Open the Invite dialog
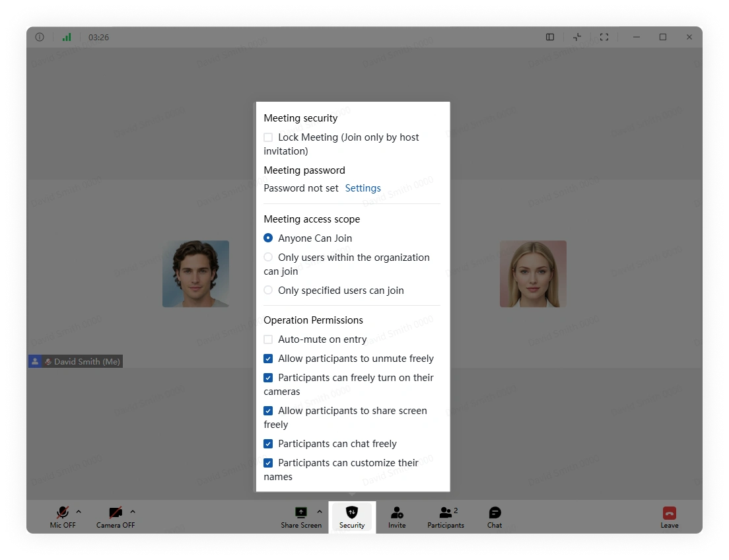 tap(397, 517)
